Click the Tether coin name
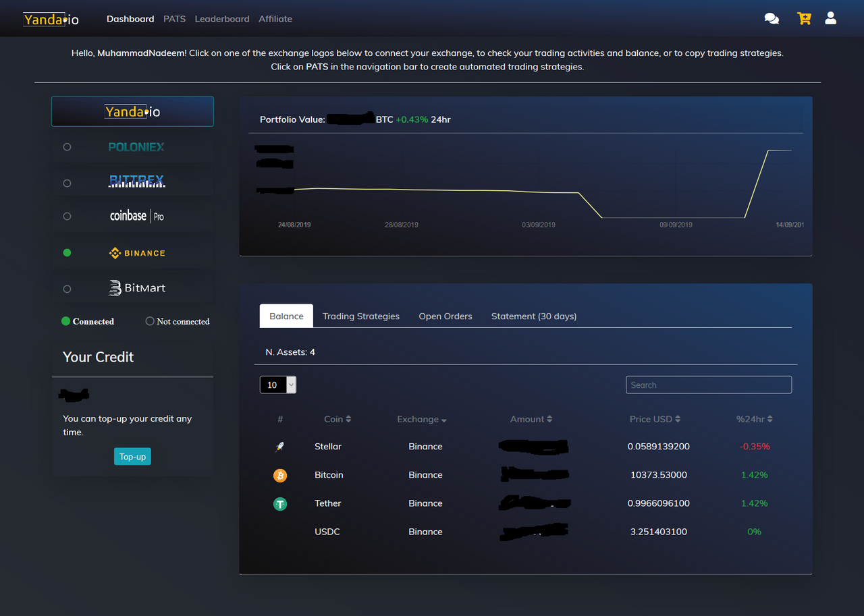Image resolution: width=864 pixels, height=616 pixels. pyautogui.click(x=328, y=503)
